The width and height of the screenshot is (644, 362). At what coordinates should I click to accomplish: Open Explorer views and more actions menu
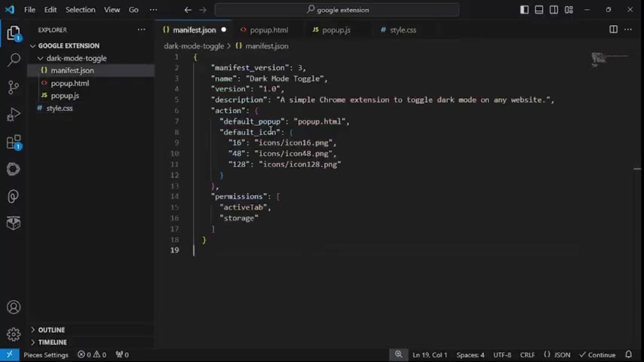[x=141, y=29]
